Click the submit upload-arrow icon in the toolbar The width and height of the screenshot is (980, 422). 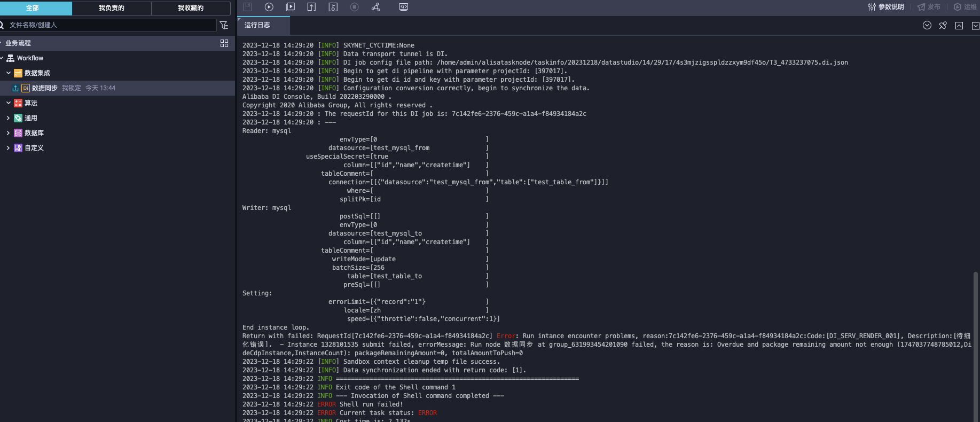tap(311, 7)
